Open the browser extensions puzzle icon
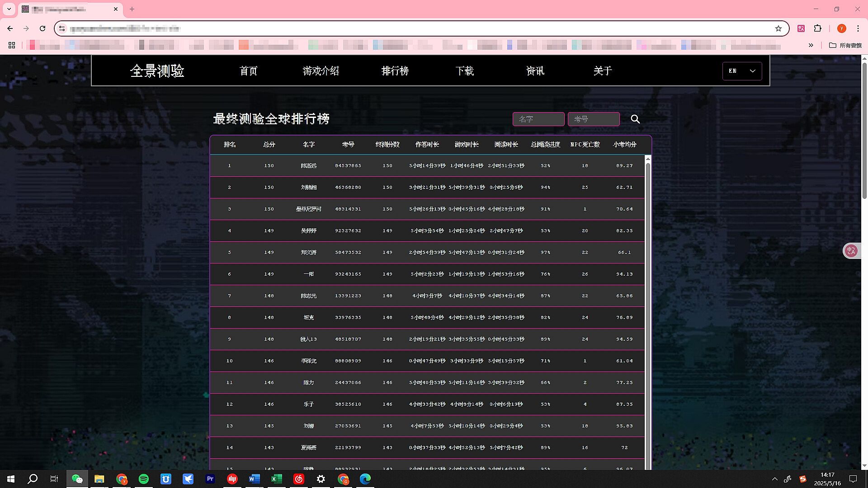The height and width of the screenshot is (488, 868). (817, 28)
